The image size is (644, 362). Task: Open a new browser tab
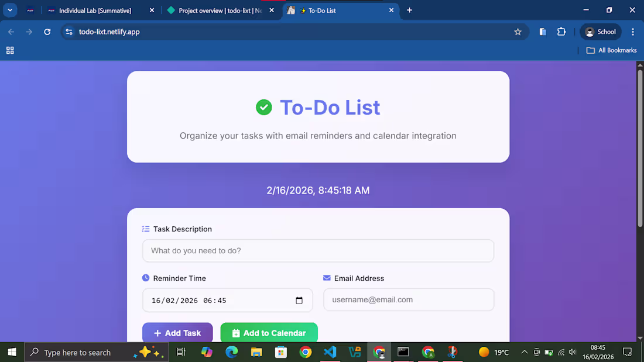(x=409, y=11)
